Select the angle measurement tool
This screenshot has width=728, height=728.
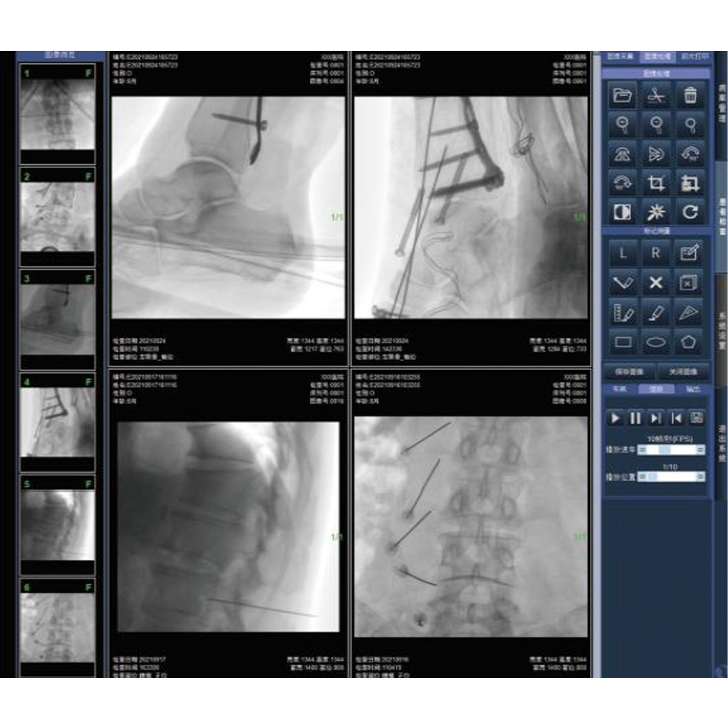(623, 283)
